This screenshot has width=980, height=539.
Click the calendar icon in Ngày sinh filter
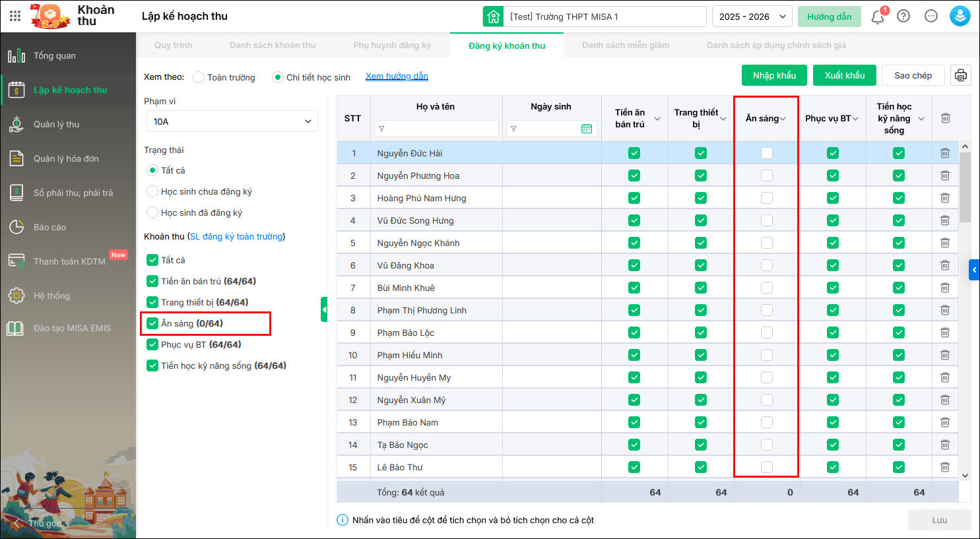click(x=586, y=129)
